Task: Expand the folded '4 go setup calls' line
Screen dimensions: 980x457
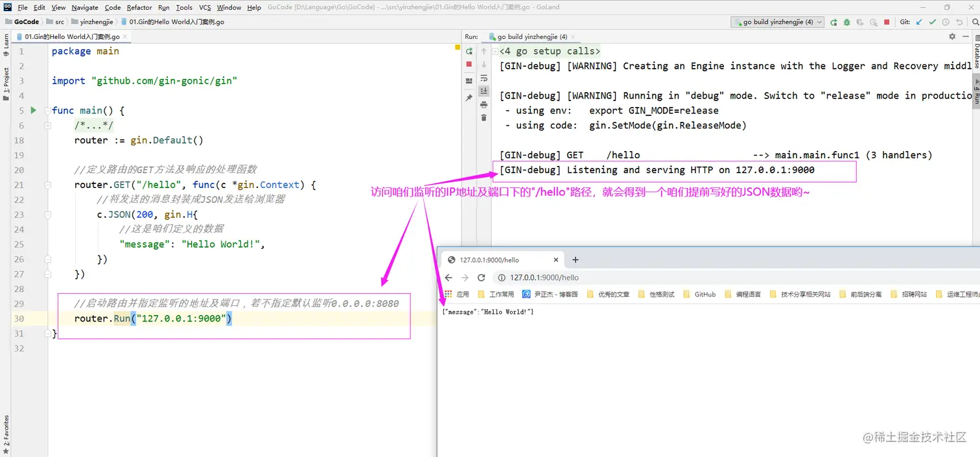Action: (495, 51)
